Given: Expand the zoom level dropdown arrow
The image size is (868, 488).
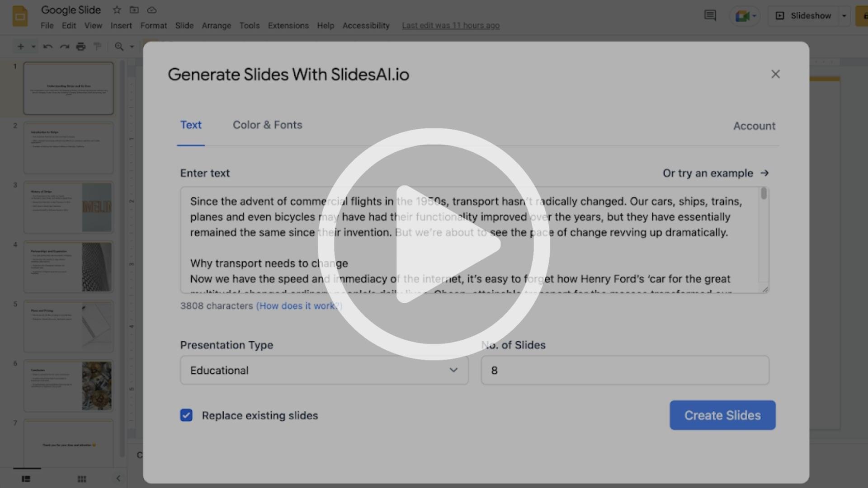Looking at the screenshot, I should [x=132, y=46].
